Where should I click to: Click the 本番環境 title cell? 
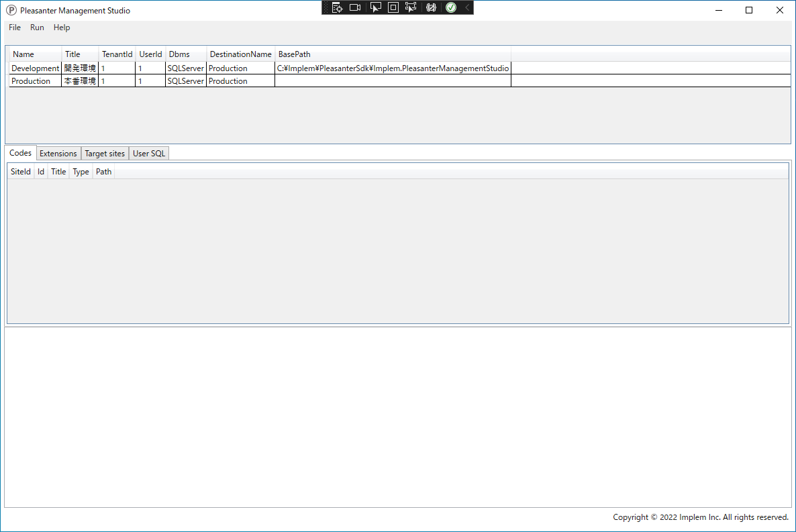coord(80,81)
